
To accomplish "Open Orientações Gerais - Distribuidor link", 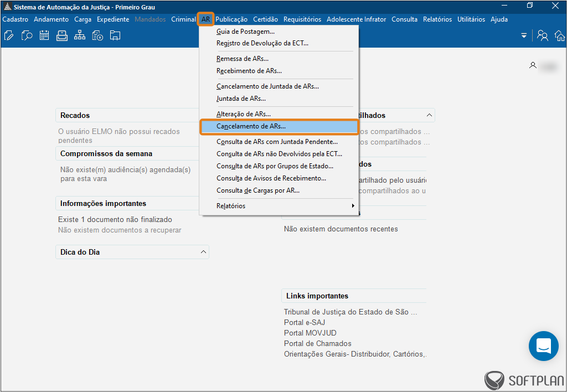I will [355, 354].
